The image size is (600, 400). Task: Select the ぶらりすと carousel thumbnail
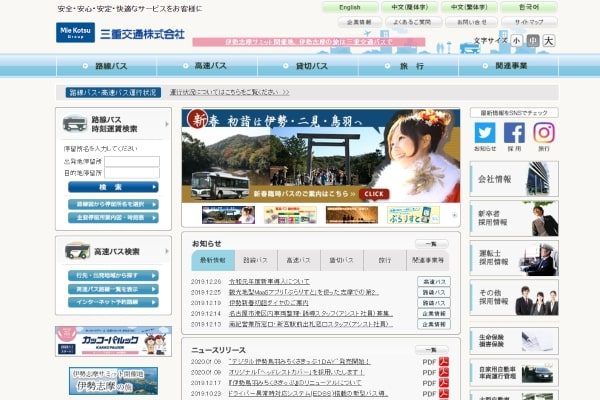(413, 215)
